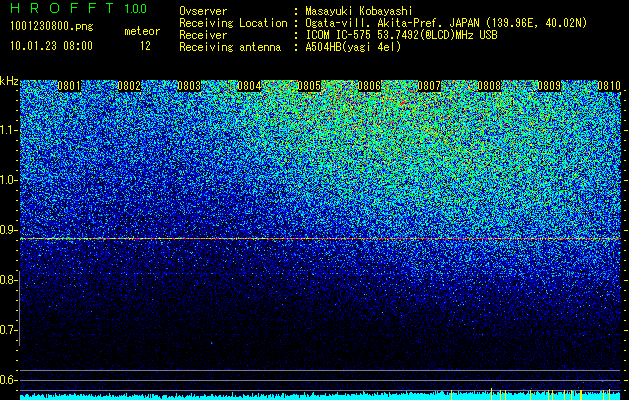The image size is (629, 400).
Task: Click the kHz axis unit label
Action: point(9,81)
